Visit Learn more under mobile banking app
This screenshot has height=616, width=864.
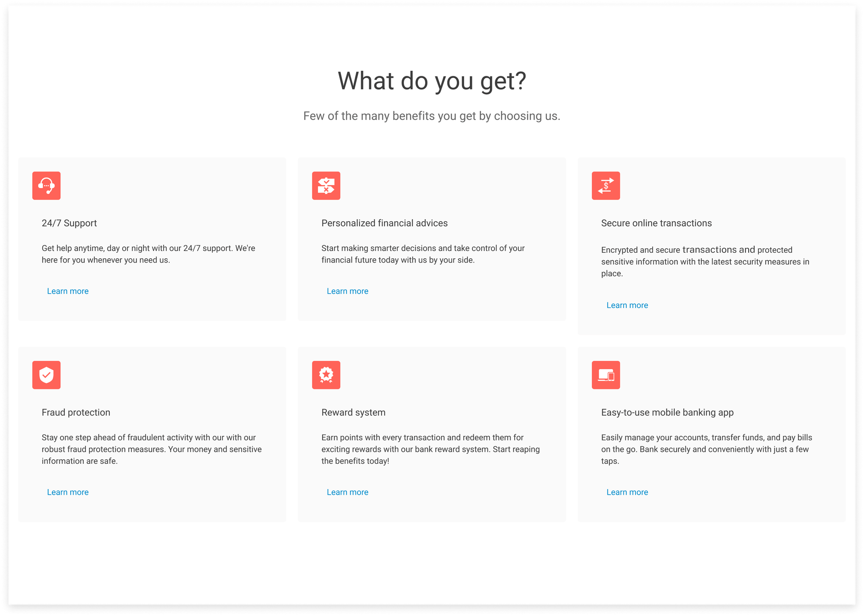tap(627, 492)
